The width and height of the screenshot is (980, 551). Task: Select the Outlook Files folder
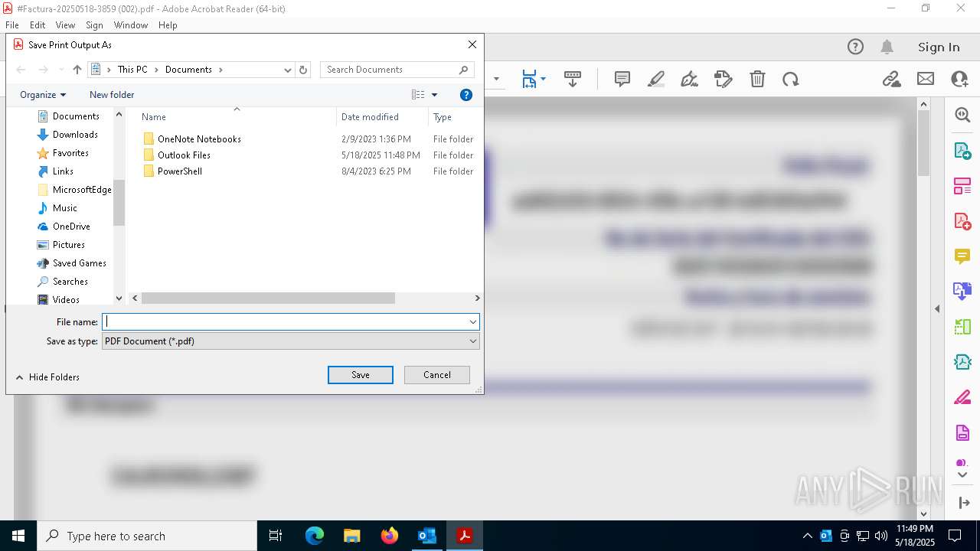184,155
